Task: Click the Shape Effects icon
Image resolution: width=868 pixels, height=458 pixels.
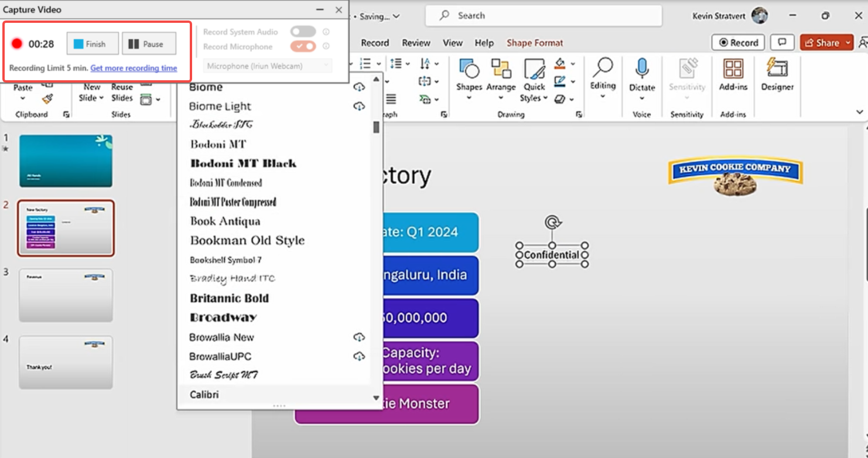Action: pos(560,99)
